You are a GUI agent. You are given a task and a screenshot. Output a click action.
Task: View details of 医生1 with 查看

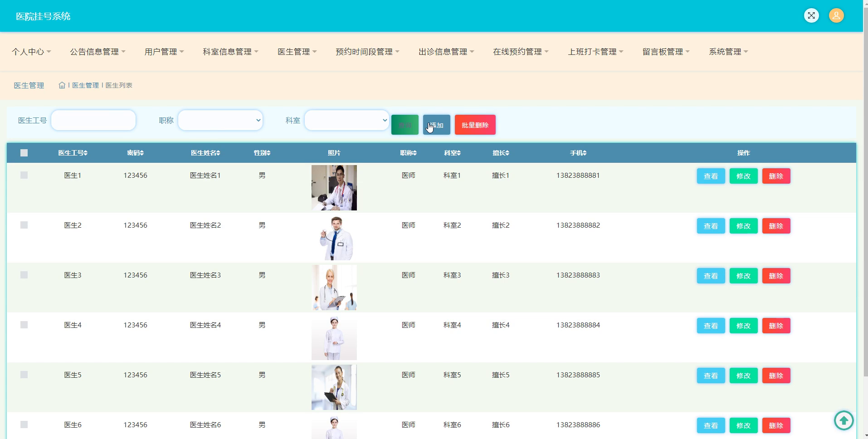tap(711, 176)
